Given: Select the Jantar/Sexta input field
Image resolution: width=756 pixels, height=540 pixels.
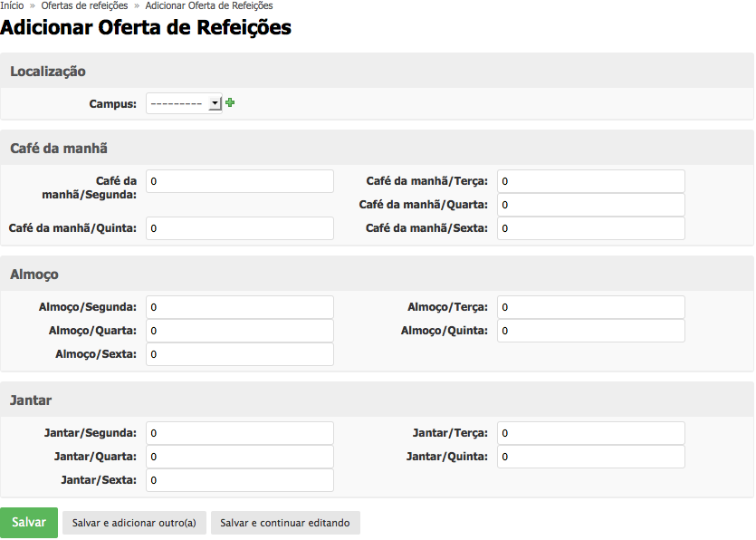Looking at the screenshot, I should pyautogui.click(x=239, y=479).
